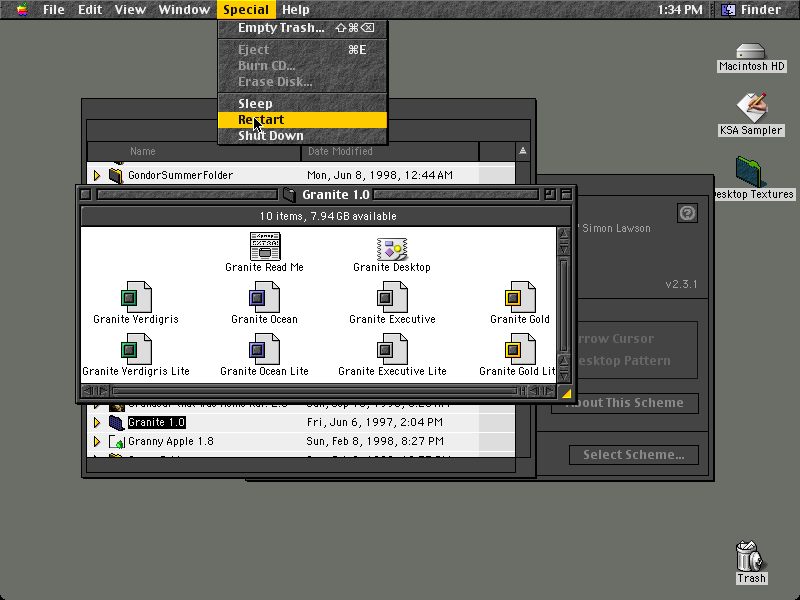The width and height of the screenshot is (800, 600).
Task: Click the Granny Apple 1.8 file icon
Action: point(116,441)
